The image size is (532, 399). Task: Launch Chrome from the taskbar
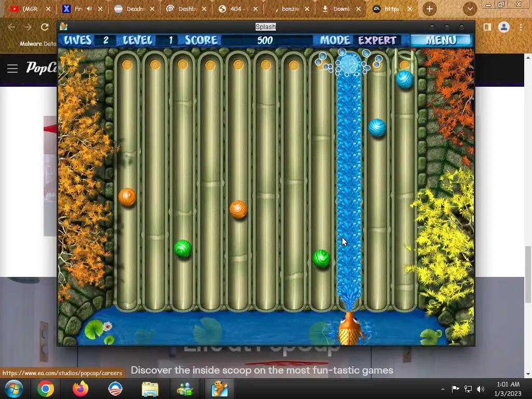click(x=46, y=389)
